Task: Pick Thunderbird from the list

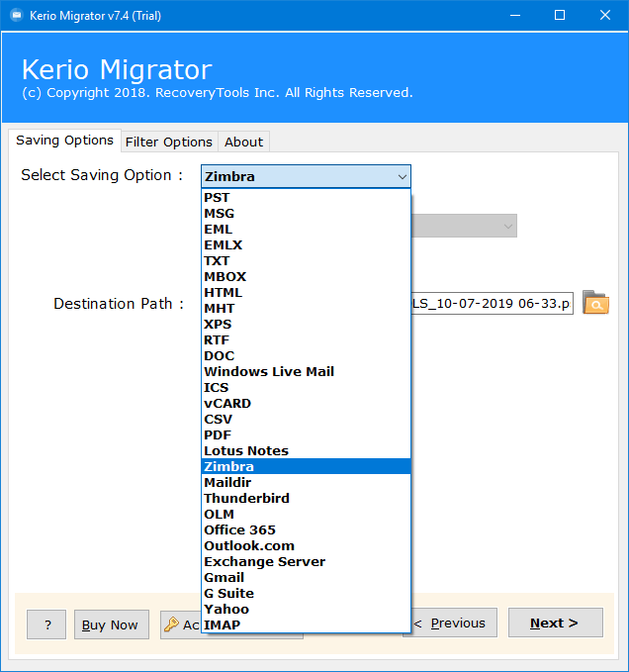Action: pyautogui.click(x=306, y=499)
